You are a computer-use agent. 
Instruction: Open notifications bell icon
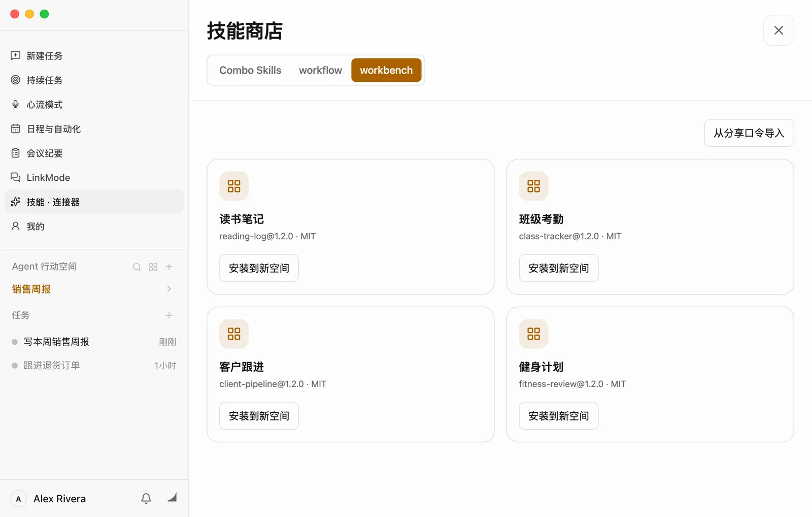pyautogui.click(x=146, y=498)
